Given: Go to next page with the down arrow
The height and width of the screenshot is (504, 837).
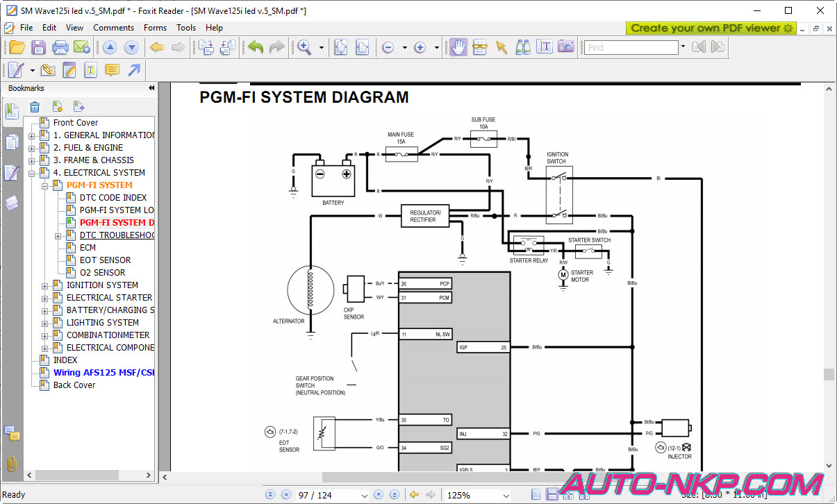Looking at the screenshot, I should click(131, 47).
